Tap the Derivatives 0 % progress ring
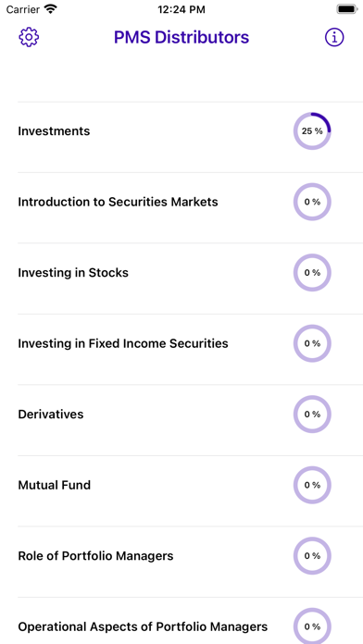The image size is (363, 644). 312,414
